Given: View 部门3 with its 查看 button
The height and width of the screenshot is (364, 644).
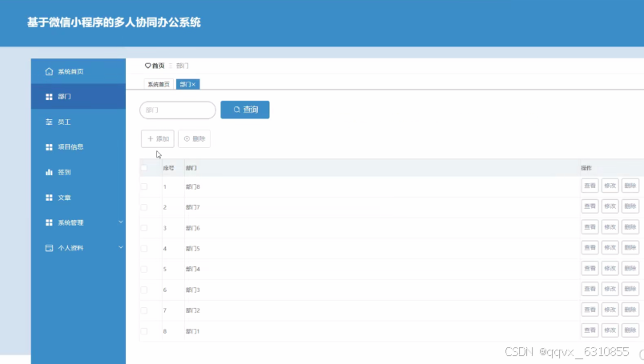Looking at the screenshot, I should (590, 289).
